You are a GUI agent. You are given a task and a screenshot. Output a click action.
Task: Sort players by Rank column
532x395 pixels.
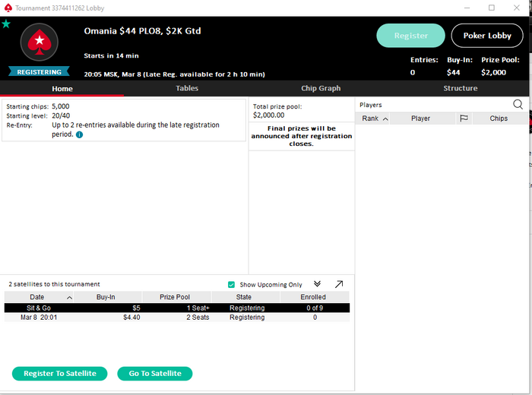click(x=372, y=118)
